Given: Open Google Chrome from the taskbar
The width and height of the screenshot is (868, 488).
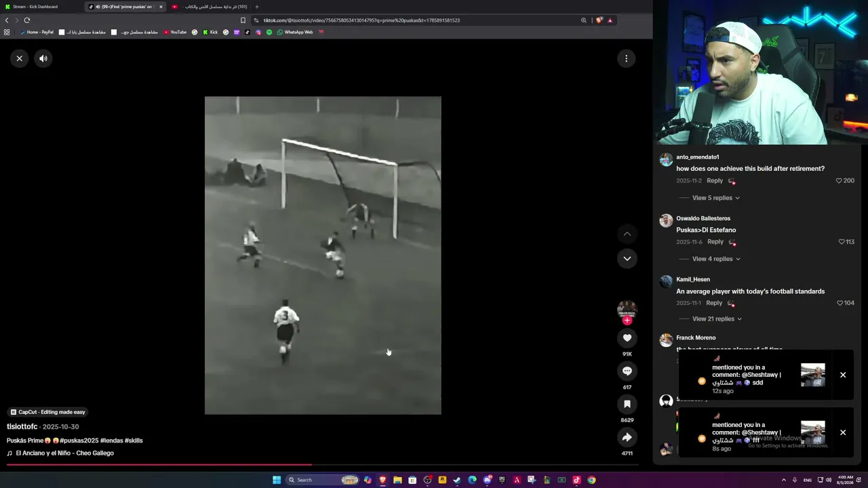Looking at the screenshot, I should pyautogui.click(x=591, y=480).
